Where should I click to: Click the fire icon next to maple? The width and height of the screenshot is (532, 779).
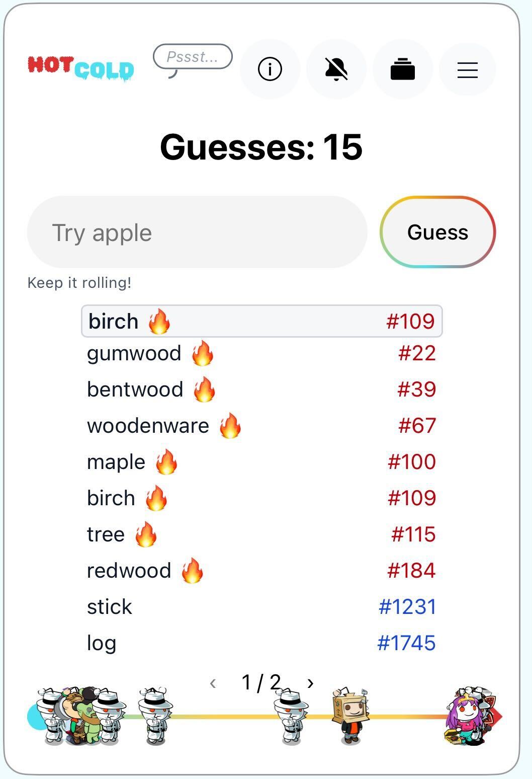click(x=166, y=462)
